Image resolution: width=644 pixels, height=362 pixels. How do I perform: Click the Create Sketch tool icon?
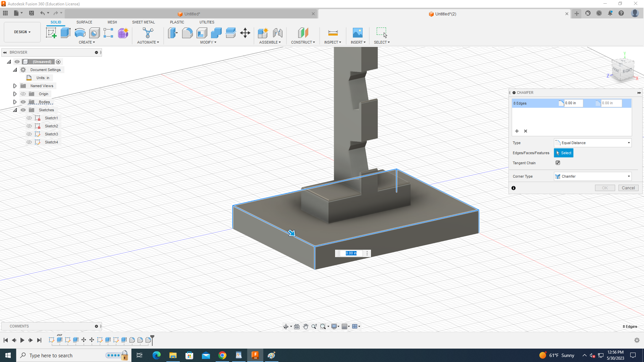(x=51, y=33)
